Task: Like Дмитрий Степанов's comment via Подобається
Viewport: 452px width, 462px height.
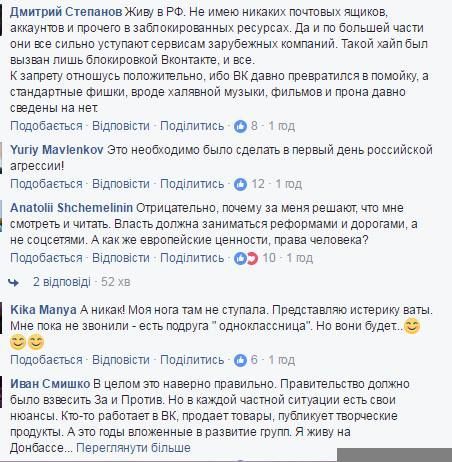Action: 46,126
